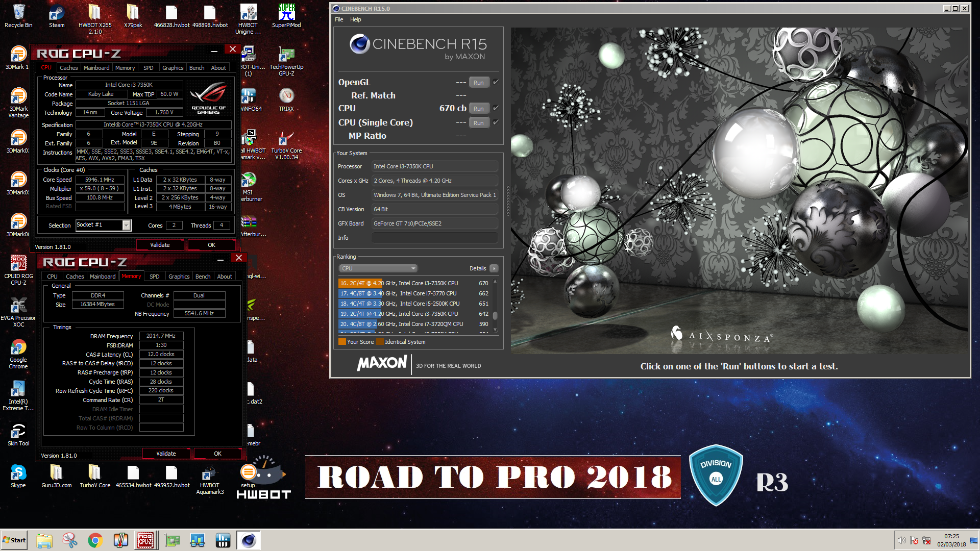The image size is (980, 551).
Task: Launch CPUID ROG CPU-Z desktop shortcut
Action: click(18, 270)
